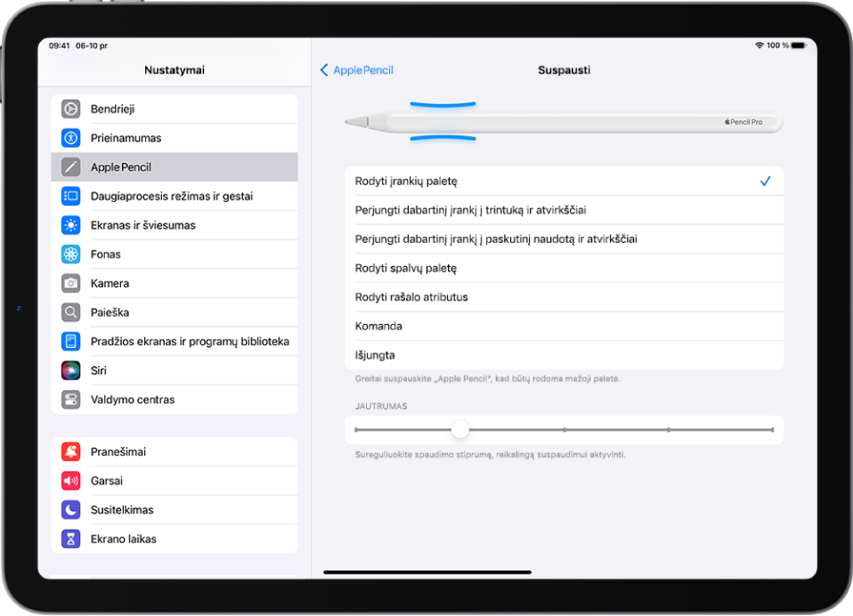The image size is (853, 616).
Task: Click the Pranešimai bell icon
Action: pyautogui.click(x=70, y=452)
